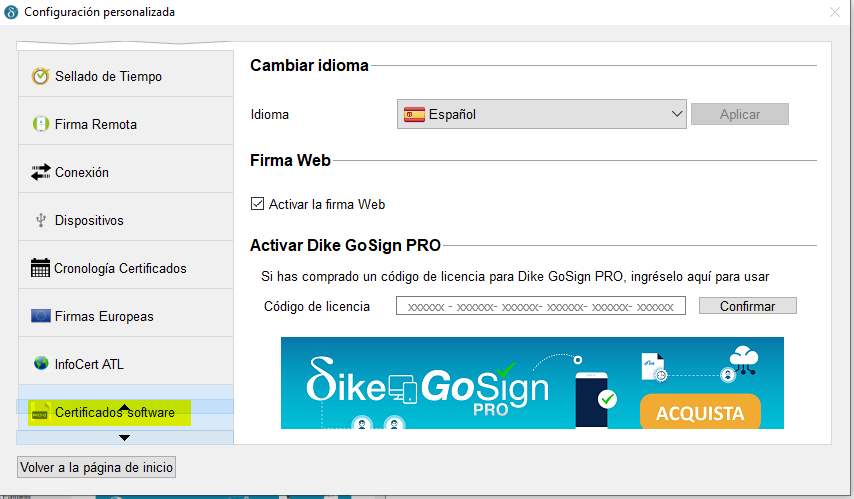Image resolution: width=854 pixels, height=499 pixels.
Task: Open the Idioma language dropdown
Action: 541,114
